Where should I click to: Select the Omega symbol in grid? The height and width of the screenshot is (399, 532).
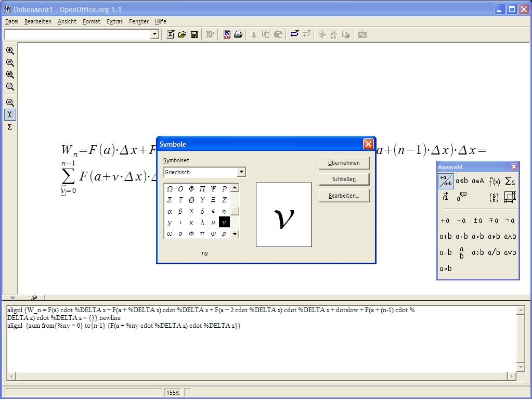170,188
